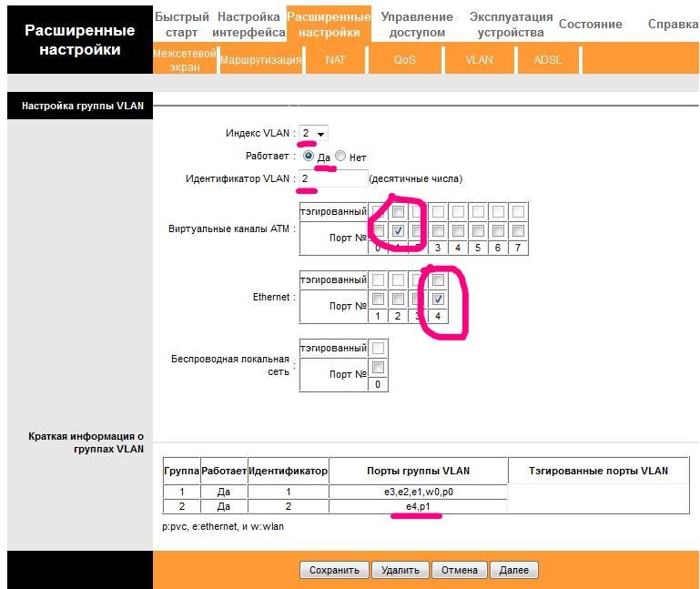Go to the Управление доступом tab
The width and height of the screenshot is (700, 589).
(417, 25)
